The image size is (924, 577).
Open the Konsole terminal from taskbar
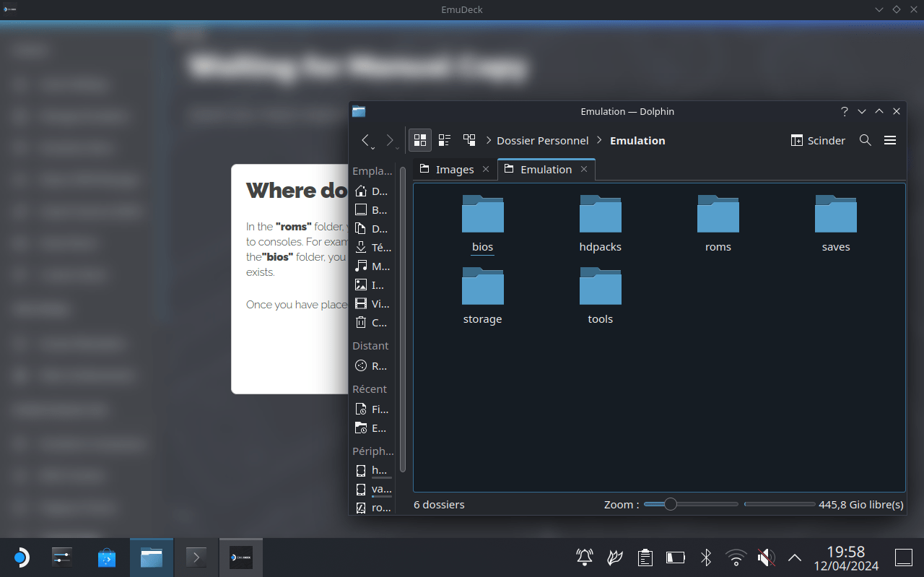(x=196, y=558)
